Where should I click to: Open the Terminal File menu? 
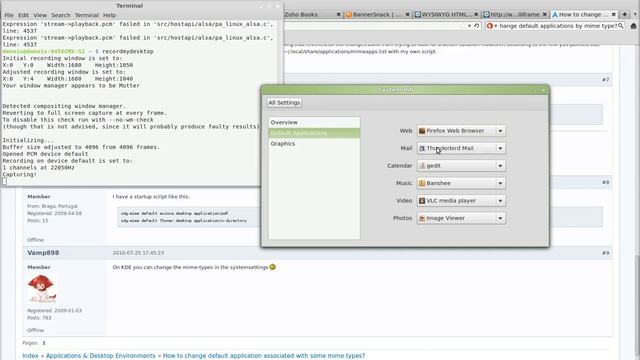(9, 15)
